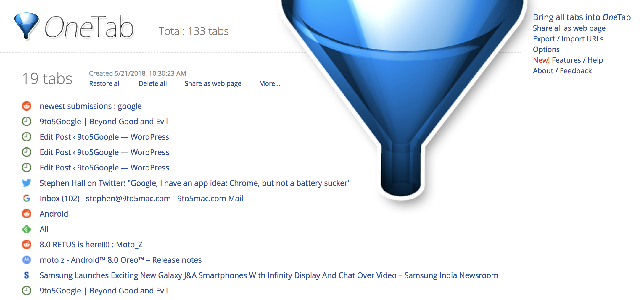Click Feedly green icon beside All
Screen dimensions: 644x300
click(x=27, y=229)
